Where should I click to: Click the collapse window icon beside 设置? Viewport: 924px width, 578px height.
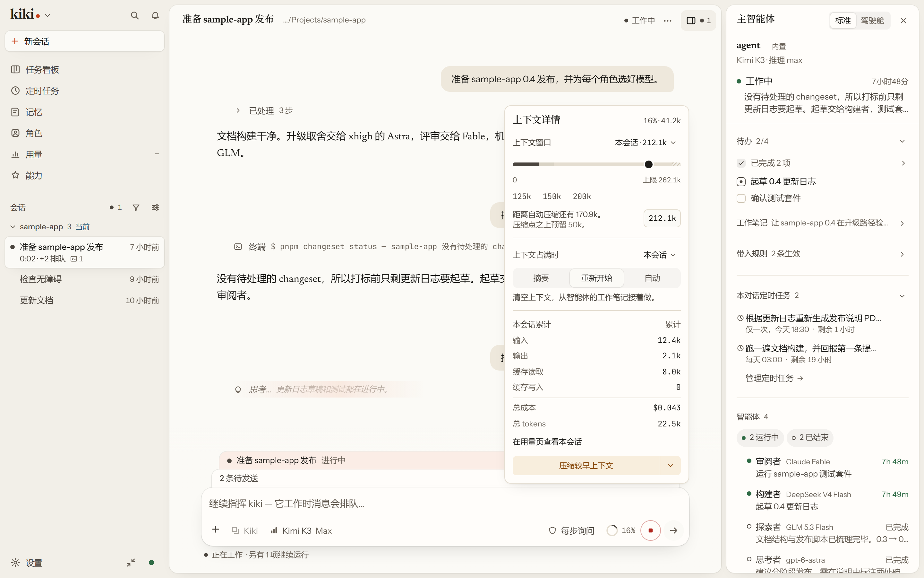131,563
